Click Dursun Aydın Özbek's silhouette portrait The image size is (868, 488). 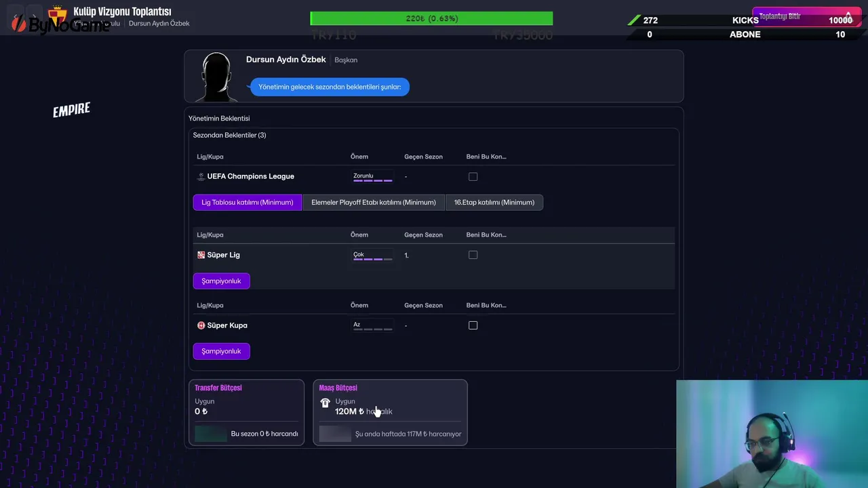(x=216, y=77)
